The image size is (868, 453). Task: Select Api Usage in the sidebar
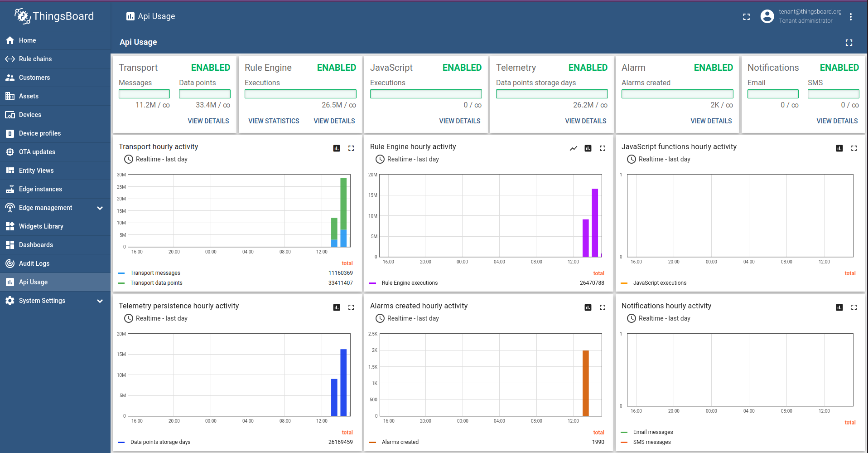(x=33, y=282)
